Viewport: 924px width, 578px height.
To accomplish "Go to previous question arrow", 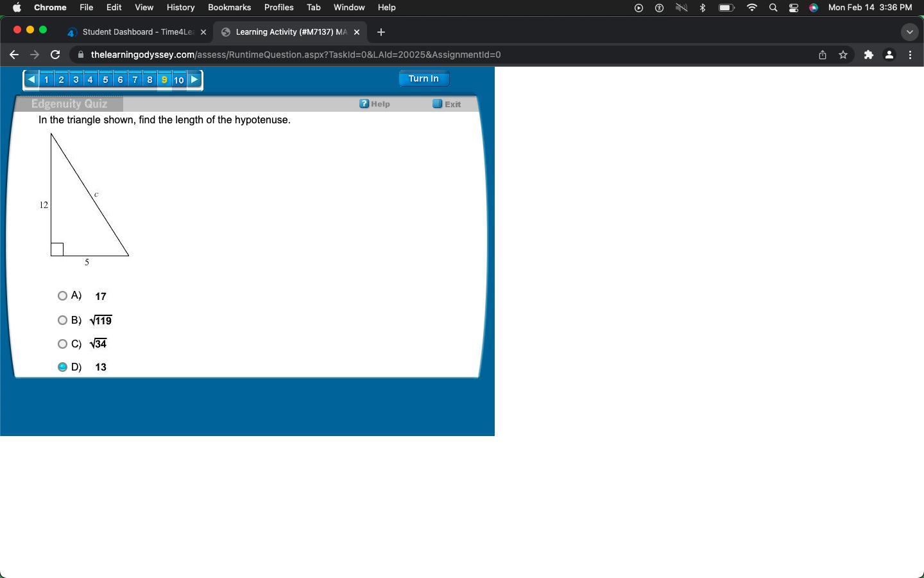I will click(x=31, y=80).
